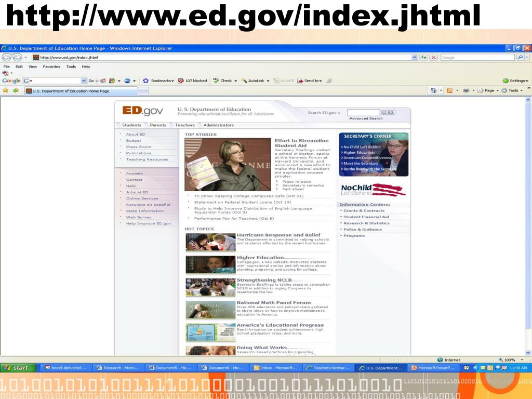This screenshot has height=399, width=532.
Task: Click the No Child Left Behind logo
Action: coord(373,190)
